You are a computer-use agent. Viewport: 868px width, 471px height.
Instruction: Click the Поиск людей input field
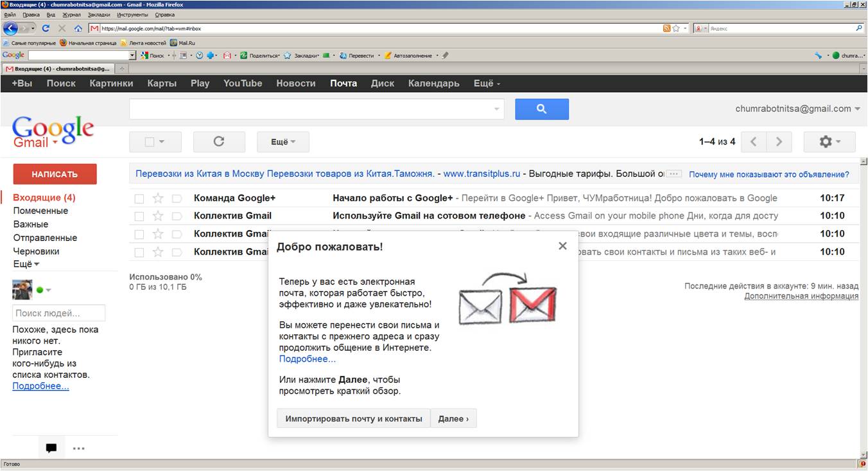pyautogui.click(x=58, y=313)
